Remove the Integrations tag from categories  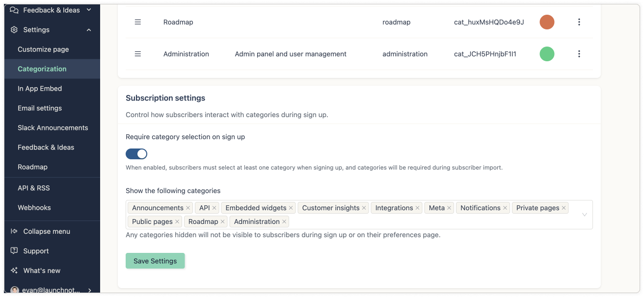(x=418, y=208)
